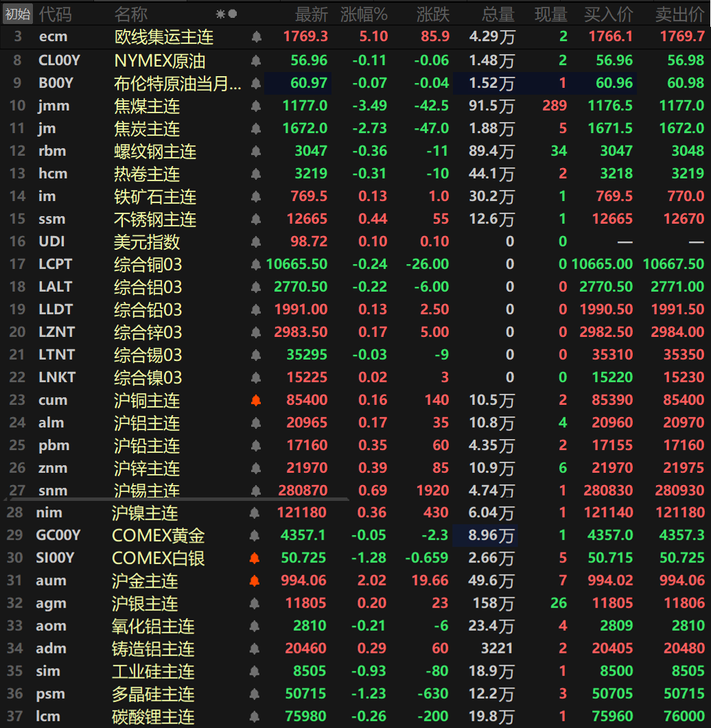Select the 布伦特原油当月 row latest price

click(308, 84)
